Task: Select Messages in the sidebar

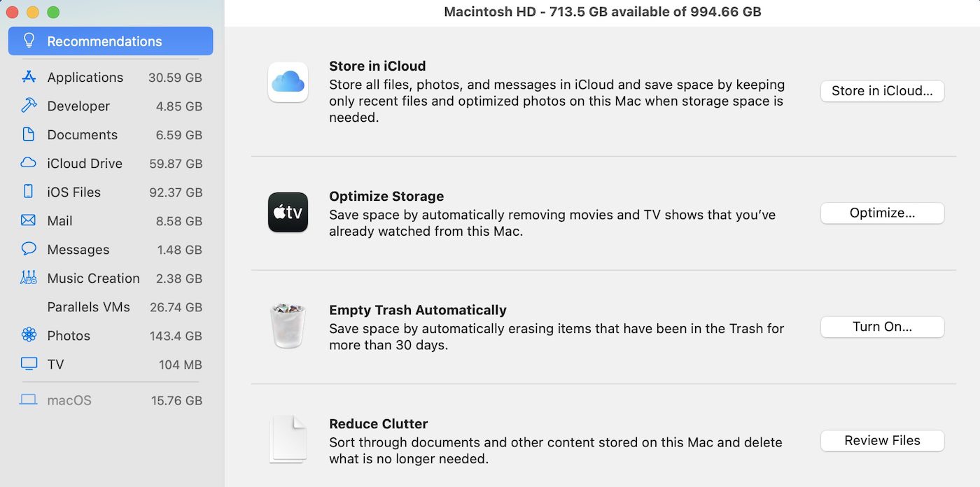Action: (x=78, y=249)
